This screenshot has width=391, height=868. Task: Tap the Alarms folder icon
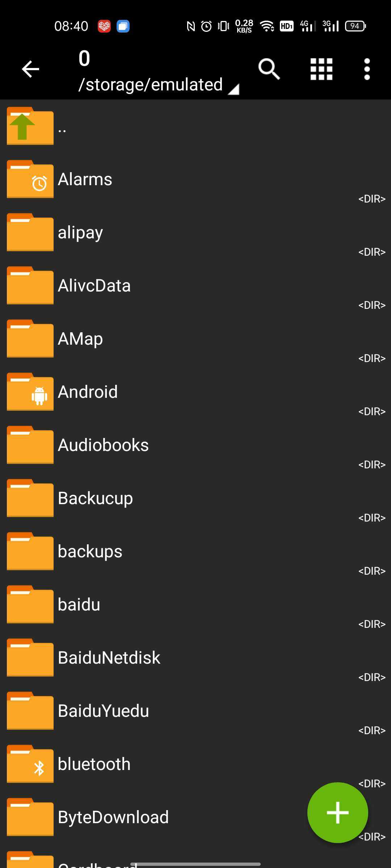(x=30, y=179)
